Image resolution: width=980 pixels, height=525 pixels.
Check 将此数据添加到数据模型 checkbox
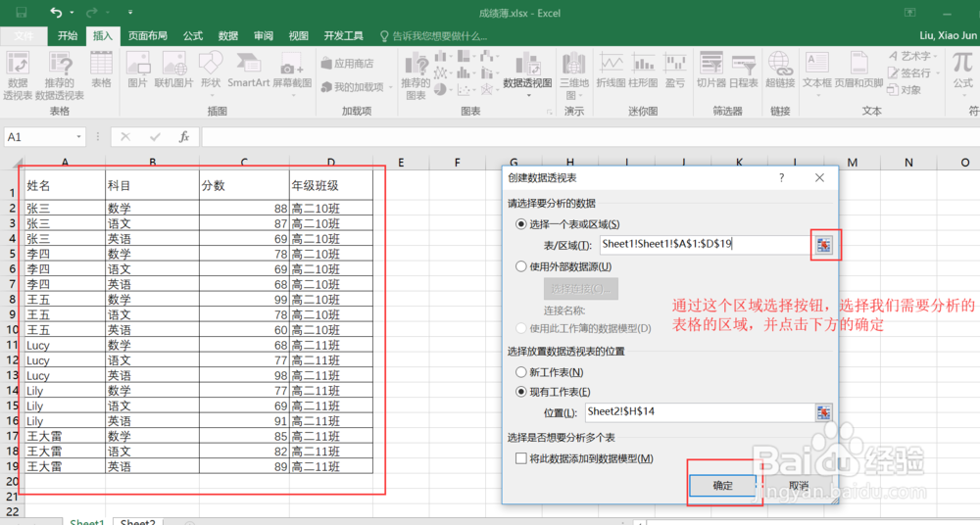point(521,458)
